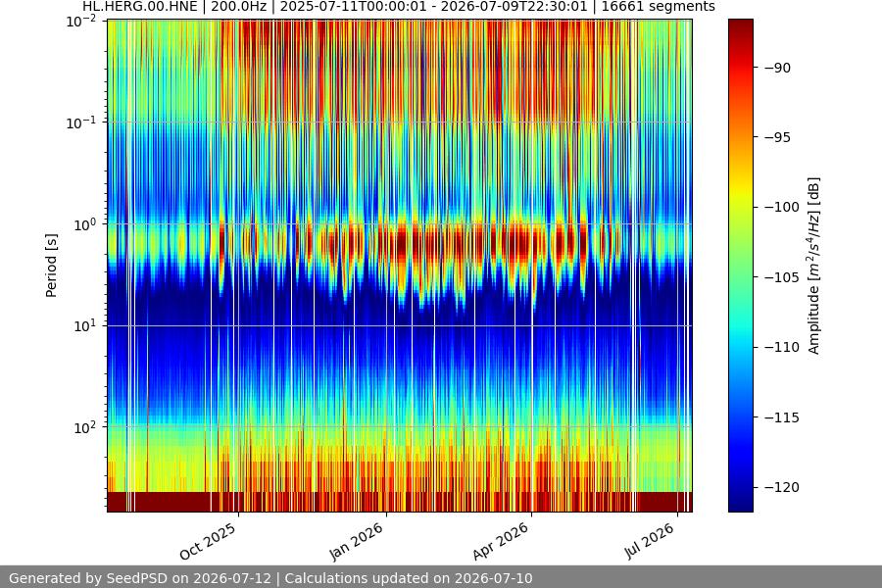
Task: Click the 'Jul 2026' x-axis label
Action: [x=649, y=541]
